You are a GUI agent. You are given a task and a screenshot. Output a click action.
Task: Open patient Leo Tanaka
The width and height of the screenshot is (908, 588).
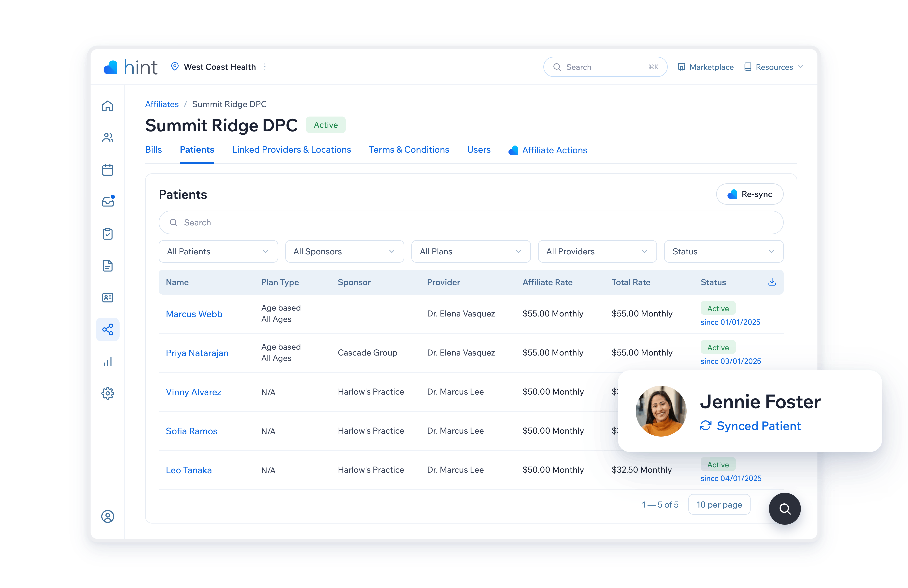tap(188, 470)
